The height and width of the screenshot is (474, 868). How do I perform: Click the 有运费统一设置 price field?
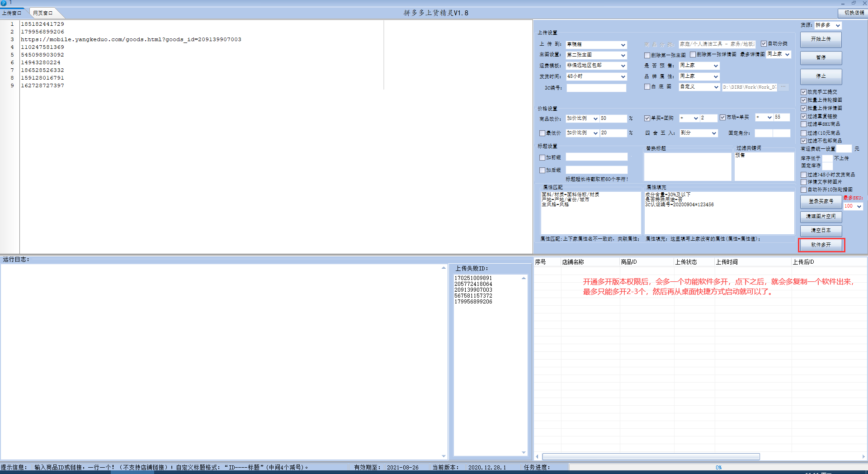point(844,149)
